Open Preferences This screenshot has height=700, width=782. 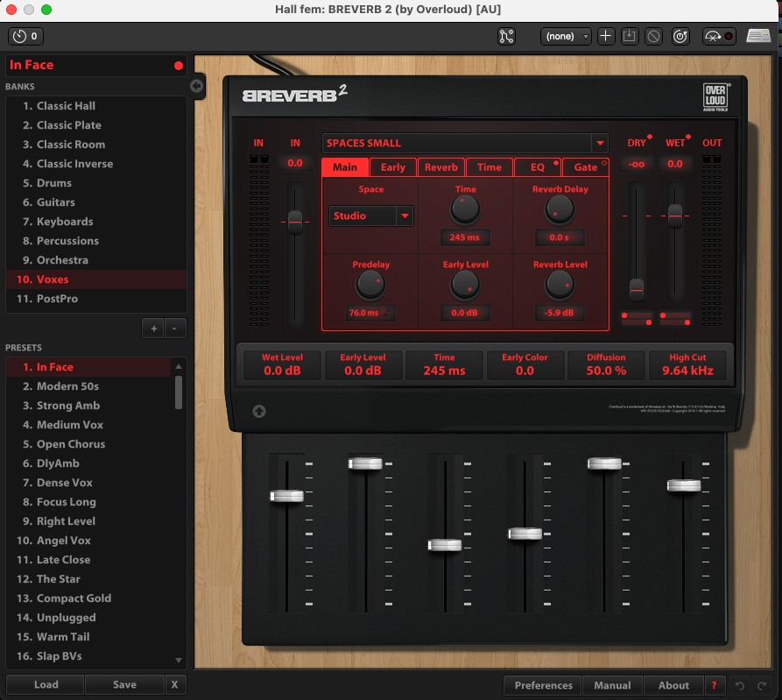(543, 685)
